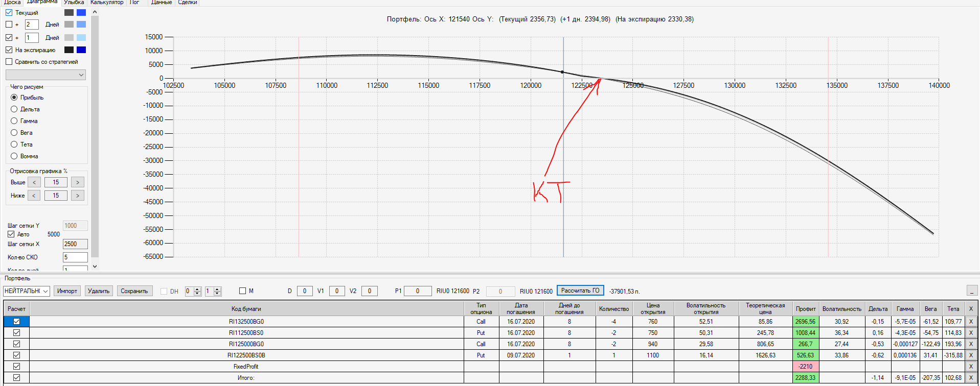Toggle the Текущий curve checkbox
The height and width of the screenshot is (386, 980).
(x=9, y=12)
